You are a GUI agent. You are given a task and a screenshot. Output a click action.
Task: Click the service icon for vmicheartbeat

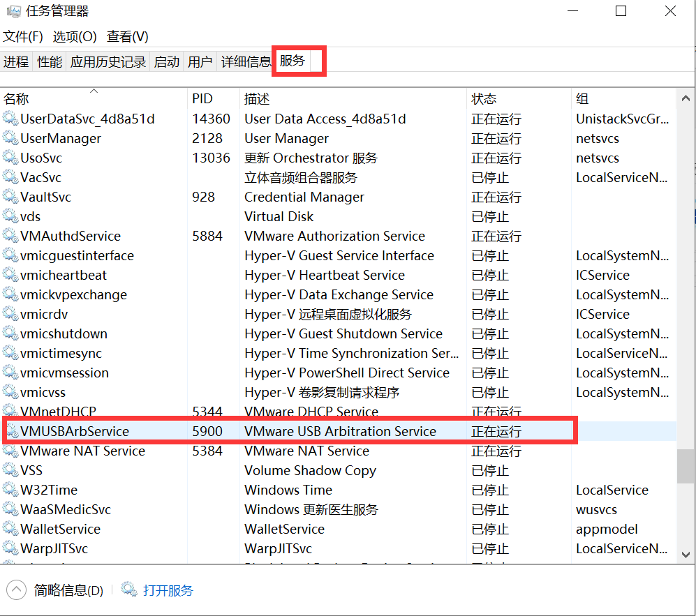click(10, 275)
